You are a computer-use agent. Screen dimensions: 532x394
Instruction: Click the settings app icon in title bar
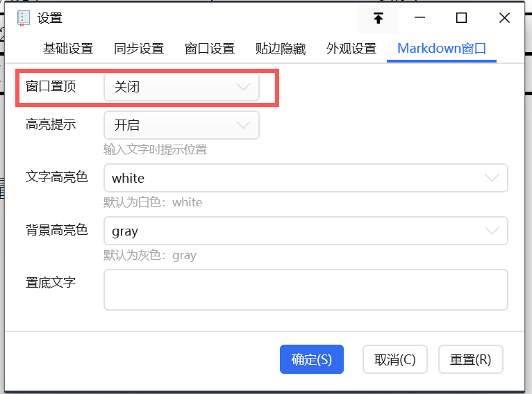point(23,19)
